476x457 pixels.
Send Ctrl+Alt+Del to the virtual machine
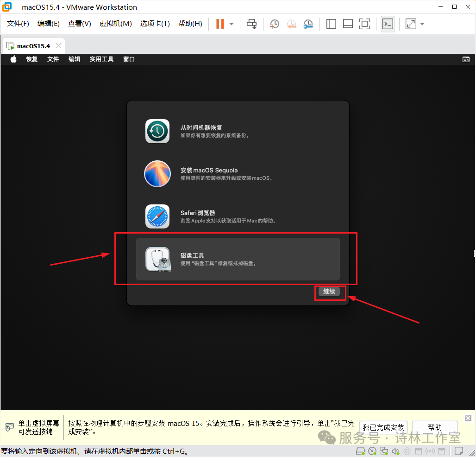click(x=251, y=24)
